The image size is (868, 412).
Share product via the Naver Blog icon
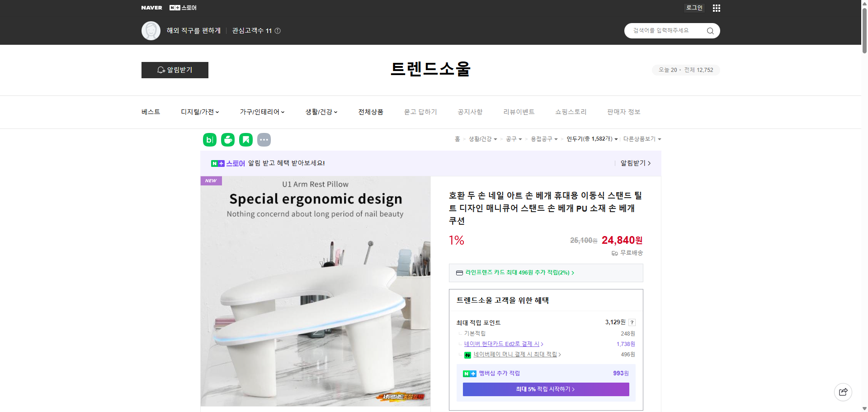[209, 140]
